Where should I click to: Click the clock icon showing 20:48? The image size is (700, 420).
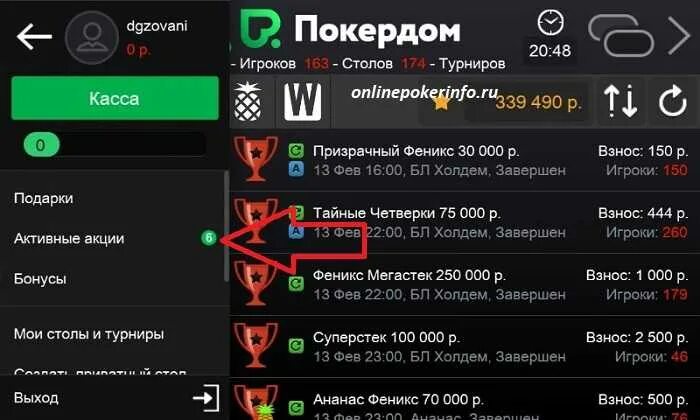coord(550,23)
